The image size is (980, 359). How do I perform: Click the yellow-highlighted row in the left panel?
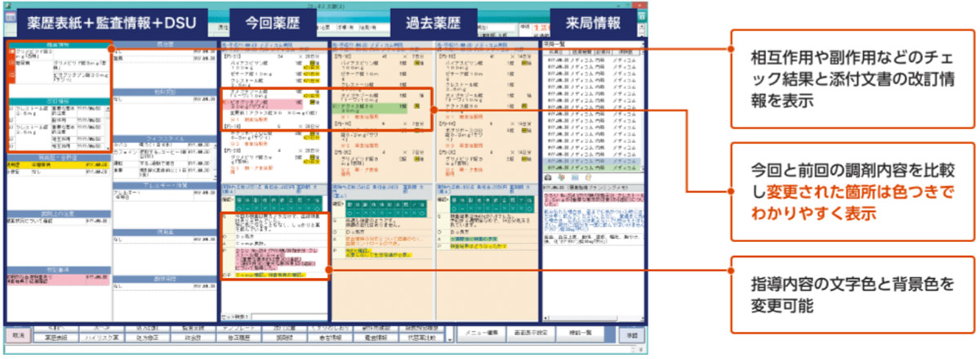57,165
